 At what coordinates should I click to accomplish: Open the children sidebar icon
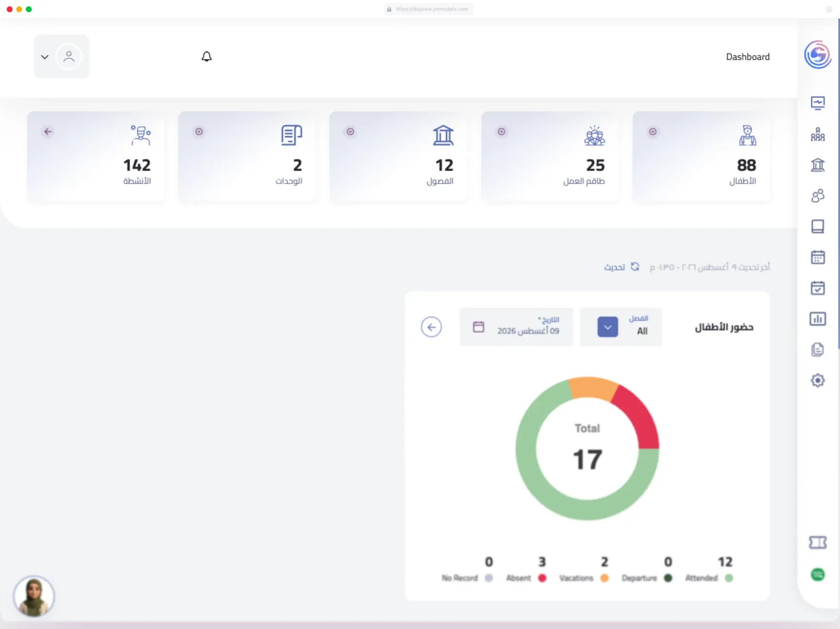pos(818,134)
